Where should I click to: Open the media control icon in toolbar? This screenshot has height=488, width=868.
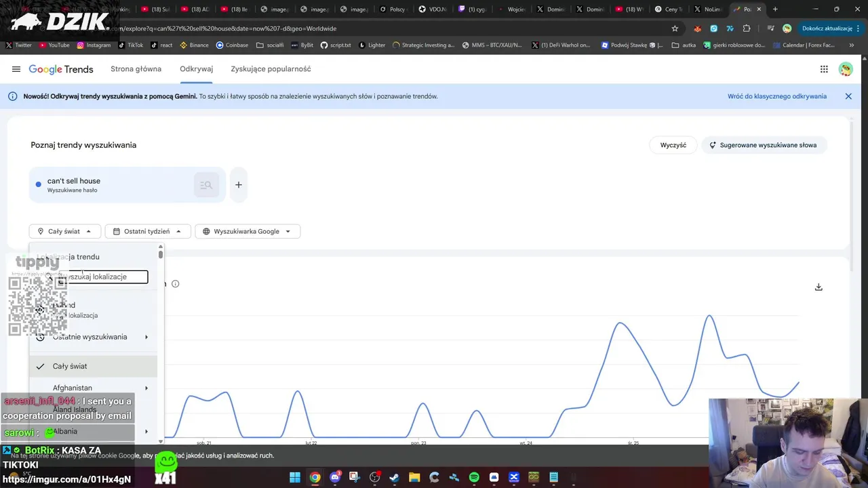click(x=771, y=28)
